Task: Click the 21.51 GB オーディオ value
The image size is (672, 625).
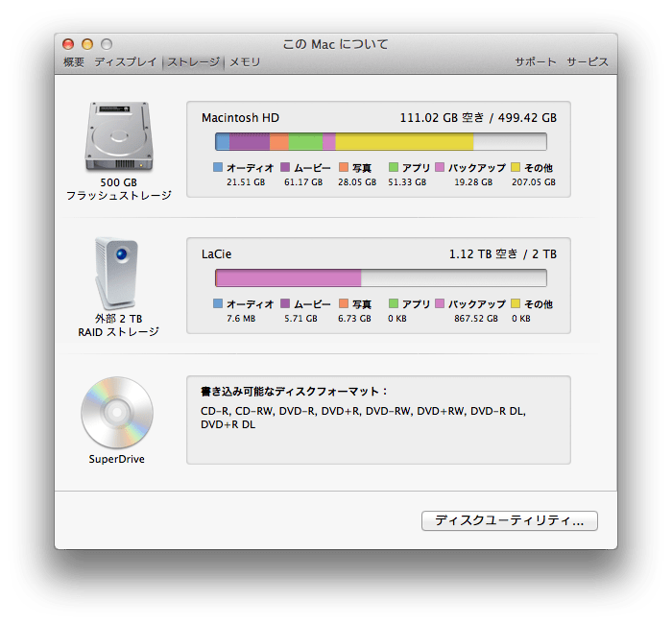Action: click(x=246, y=182)
